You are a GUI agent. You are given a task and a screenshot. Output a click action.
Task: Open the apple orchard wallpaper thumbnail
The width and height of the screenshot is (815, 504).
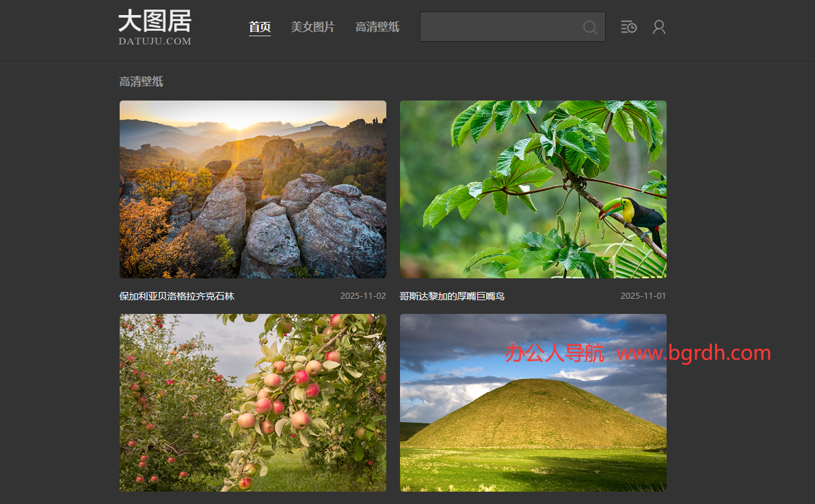(253, 402)
